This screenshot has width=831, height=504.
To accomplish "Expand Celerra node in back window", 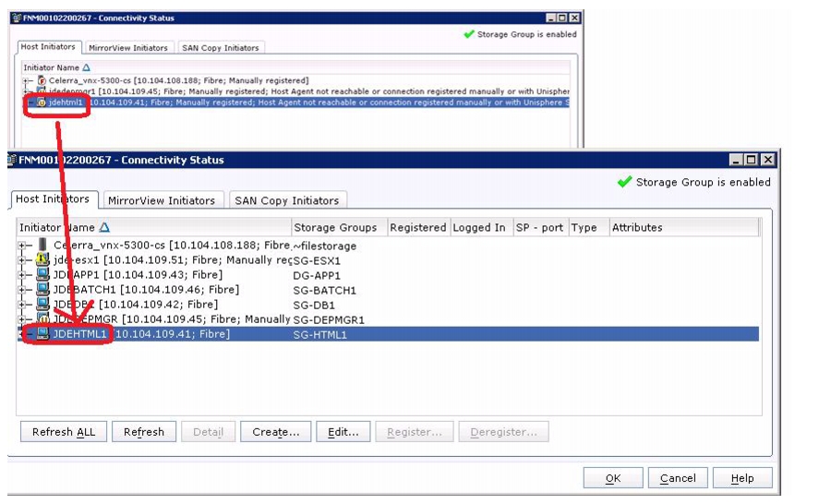I will coord(26,80).
